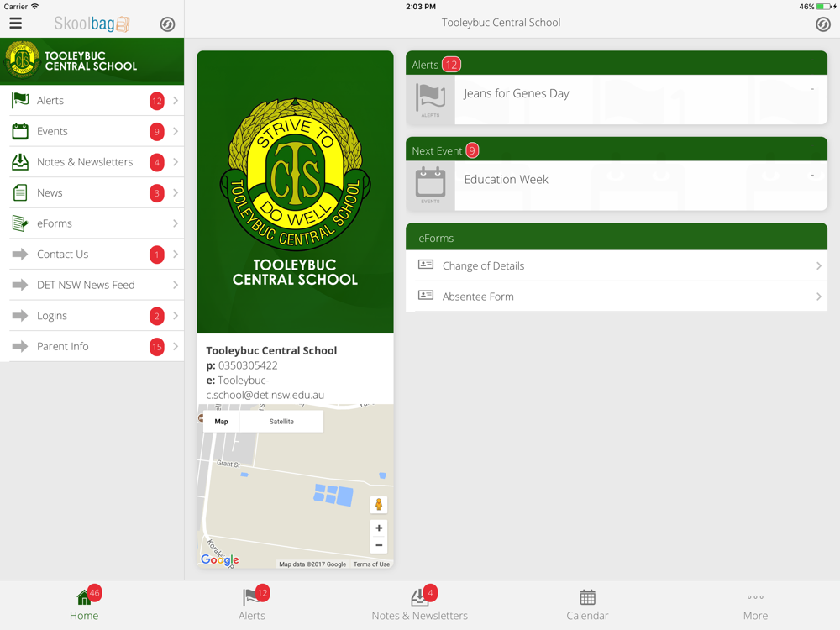The image size is (840, 630).
Task: Expand eForms row chevron in sidebar
Action: coord(176,223)
